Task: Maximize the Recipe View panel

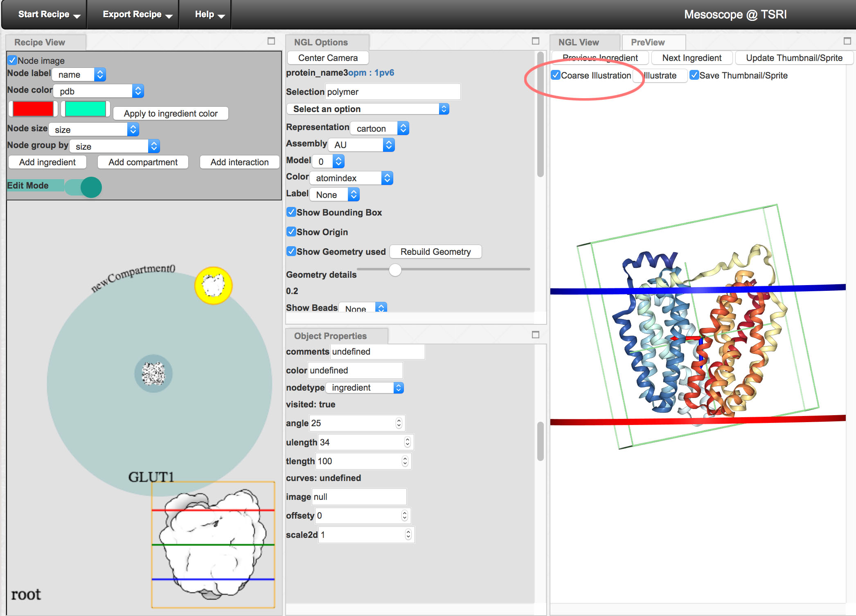Action: tap(271, 41)
